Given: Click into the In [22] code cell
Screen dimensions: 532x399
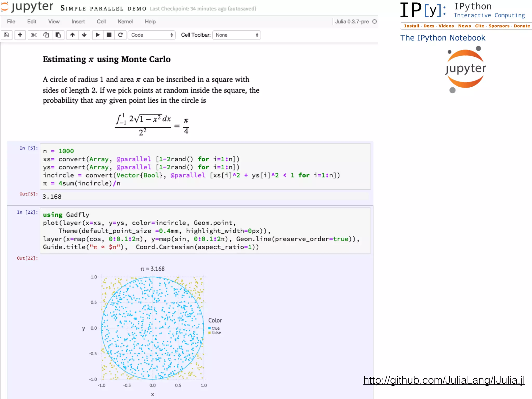Looking at the screenshot, I should coord(205,231).
